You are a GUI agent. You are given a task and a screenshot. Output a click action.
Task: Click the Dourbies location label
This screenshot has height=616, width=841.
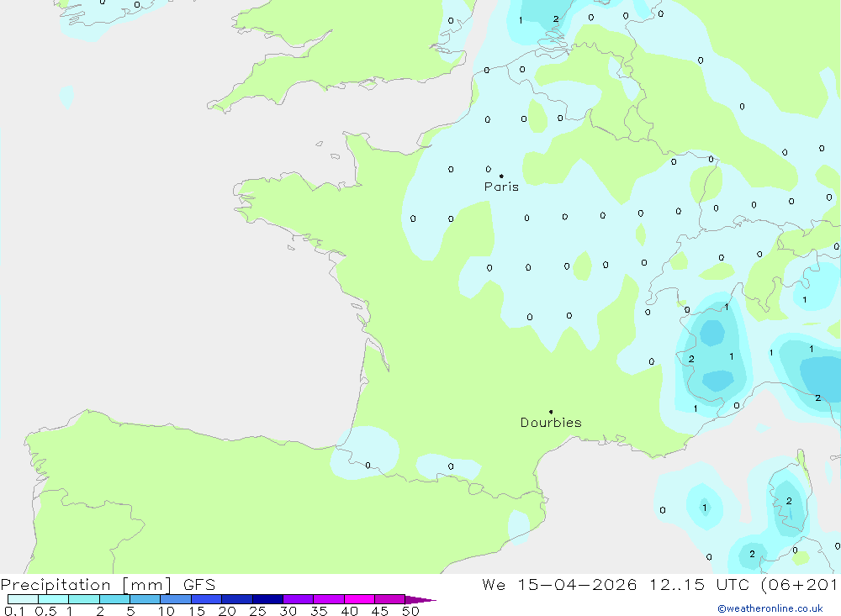551,423
